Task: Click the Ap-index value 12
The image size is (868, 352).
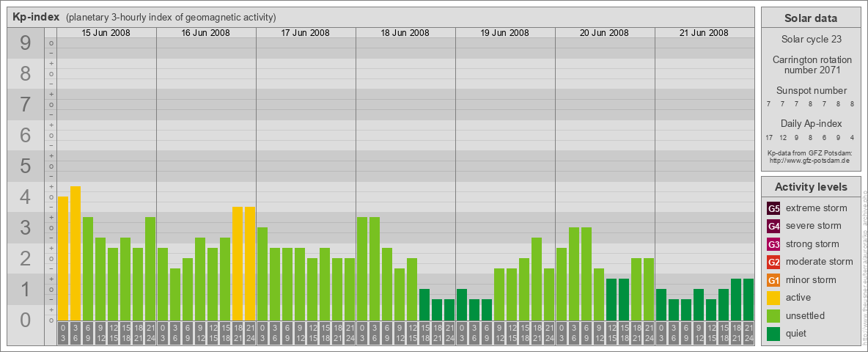Action: click(x=783, y=137)
